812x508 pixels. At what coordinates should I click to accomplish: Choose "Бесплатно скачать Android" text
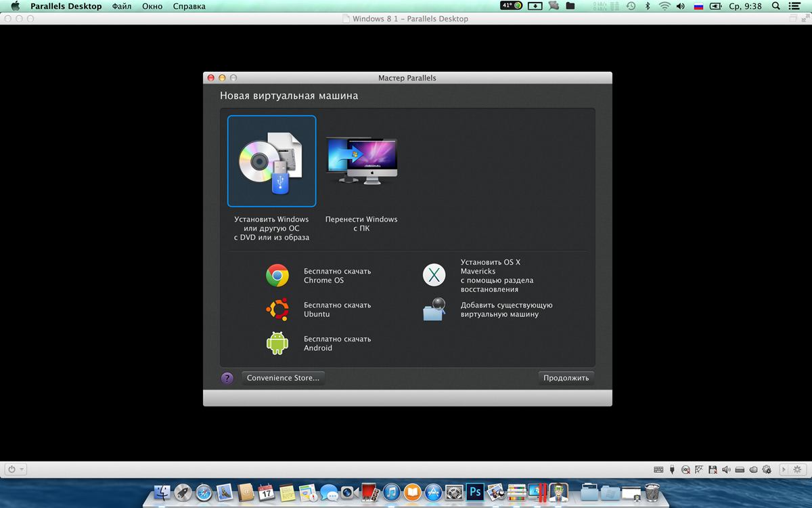(x=338, y=343)
